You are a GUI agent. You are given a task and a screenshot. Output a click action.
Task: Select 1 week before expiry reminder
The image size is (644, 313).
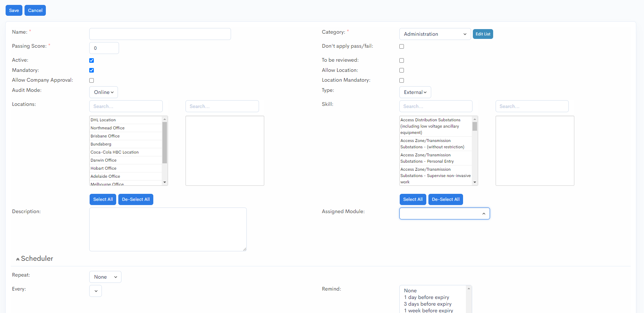[x=433, y=310]
